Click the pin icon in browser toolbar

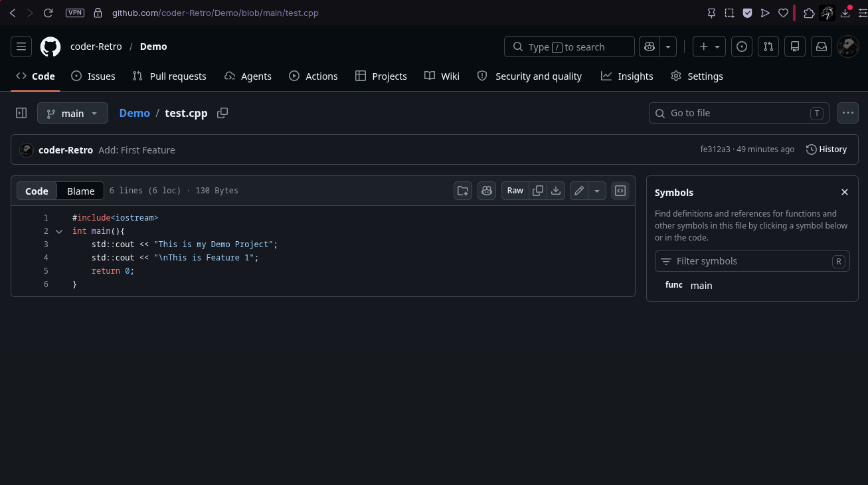[711, 13]
